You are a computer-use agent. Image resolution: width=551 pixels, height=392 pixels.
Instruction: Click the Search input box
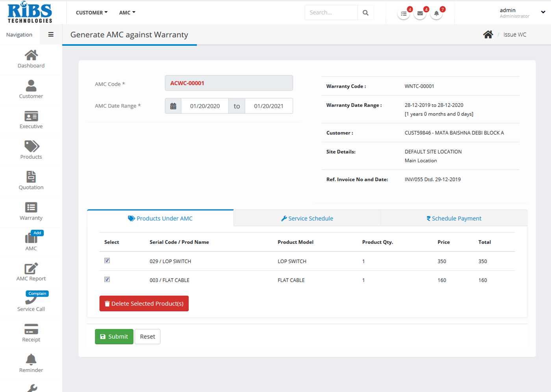tap(331, 13)
